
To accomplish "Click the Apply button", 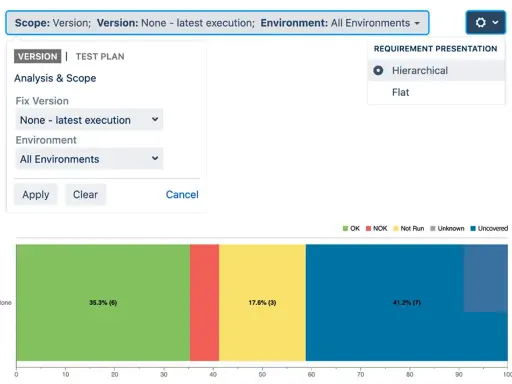I will [36, 194].
